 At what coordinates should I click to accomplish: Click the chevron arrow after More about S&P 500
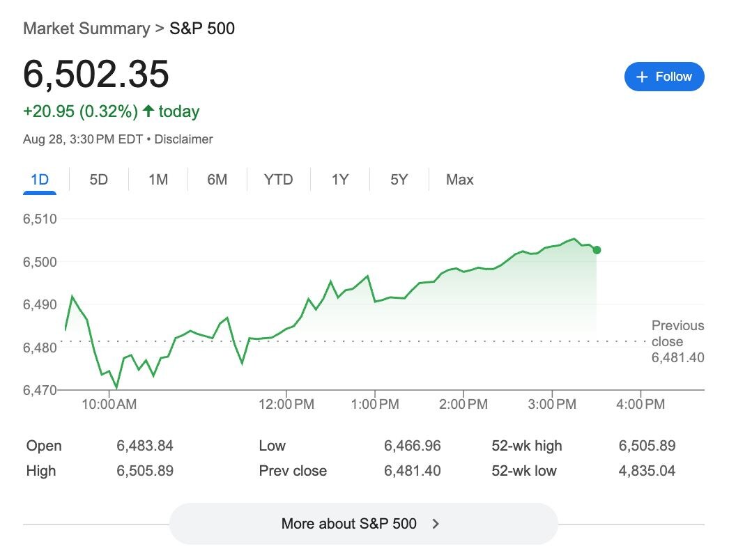[x=436, y=524]
